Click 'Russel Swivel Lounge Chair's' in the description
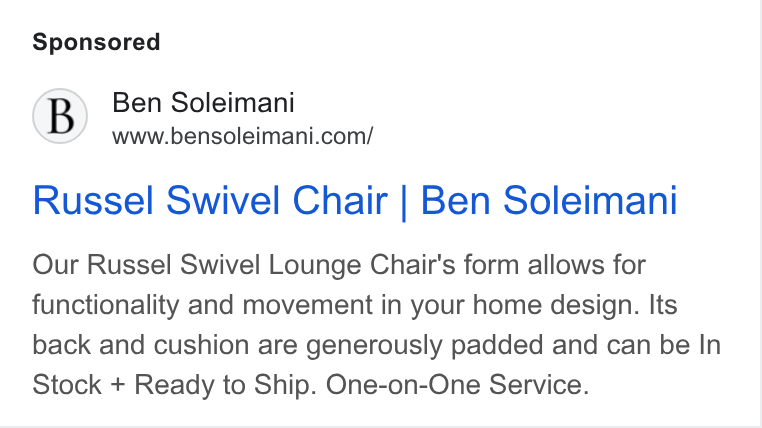This screenshot has height=428, width=762. (x=271, y=265)
